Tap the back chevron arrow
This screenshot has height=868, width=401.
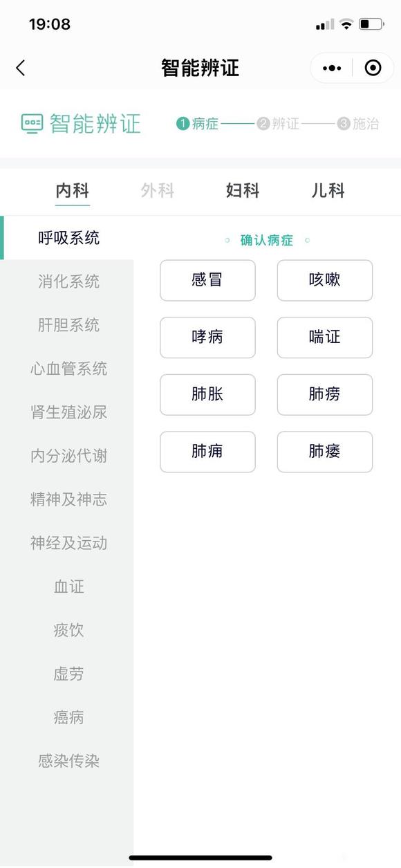pos(20,68)
